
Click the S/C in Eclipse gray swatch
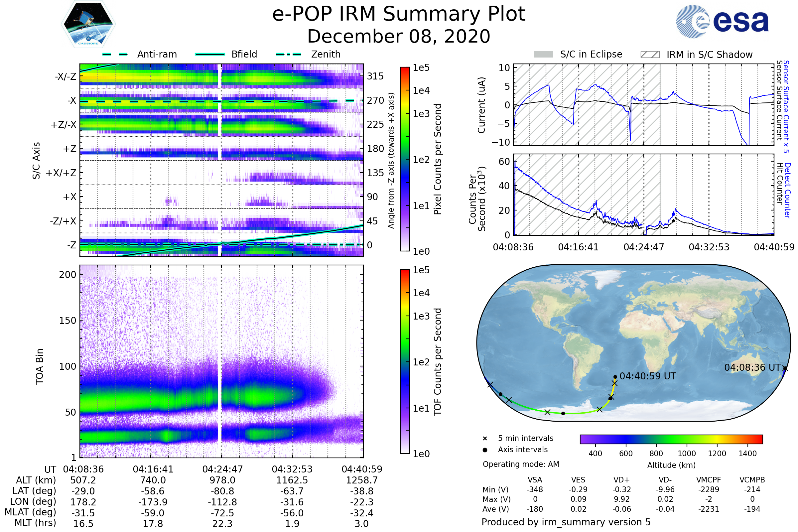click(544, 55)
